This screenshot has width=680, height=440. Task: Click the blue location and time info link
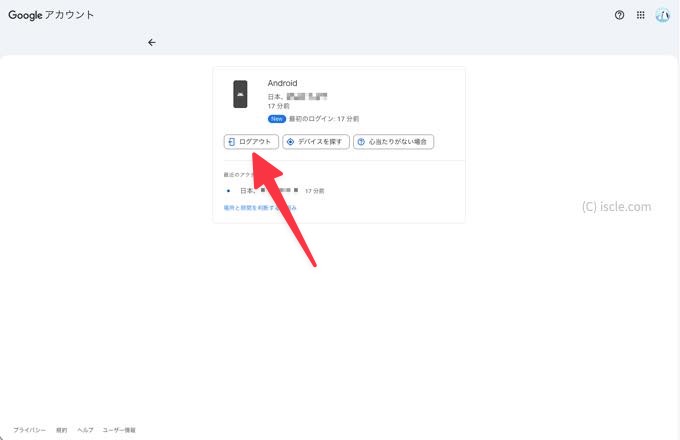click(x=260, y=208)
